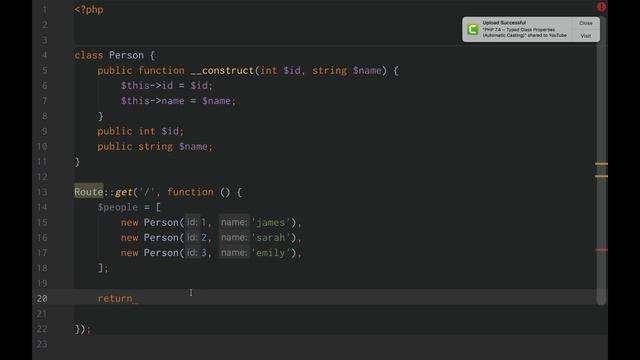
Task: Click the 'name:' hint on the sarah line
Action: (234, 238)
